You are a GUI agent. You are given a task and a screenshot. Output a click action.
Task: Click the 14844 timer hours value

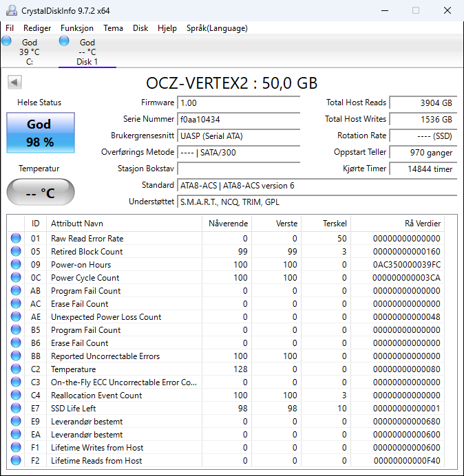423,169
